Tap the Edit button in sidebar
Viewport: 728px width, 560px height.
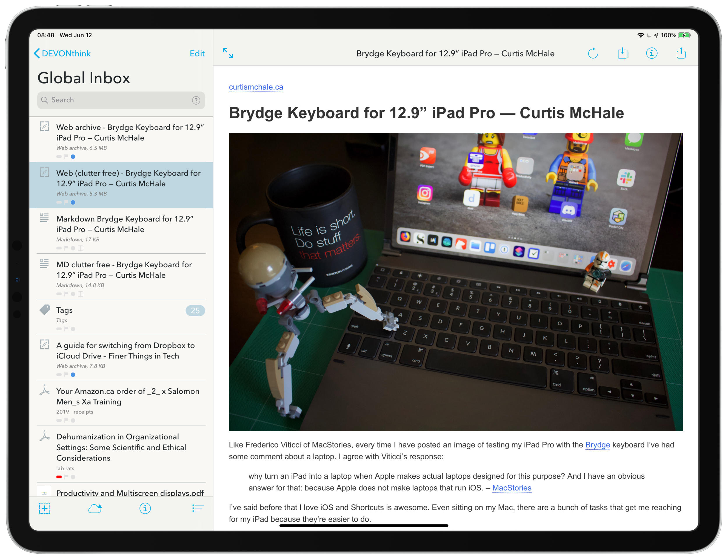point(197,53)
